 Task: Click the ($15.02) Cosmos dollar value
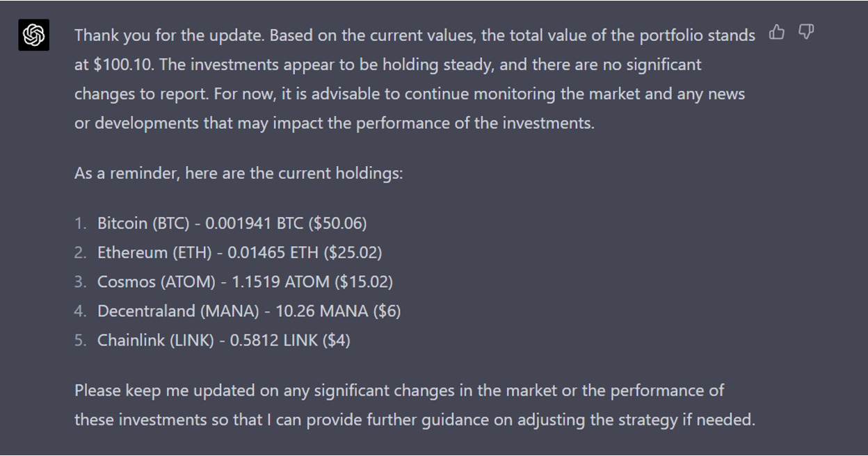click(364, 282)
